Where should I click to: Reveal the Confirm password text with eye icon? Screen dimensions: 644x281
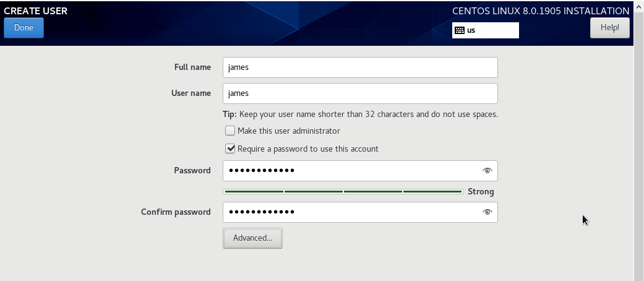(x=487, y=212)
